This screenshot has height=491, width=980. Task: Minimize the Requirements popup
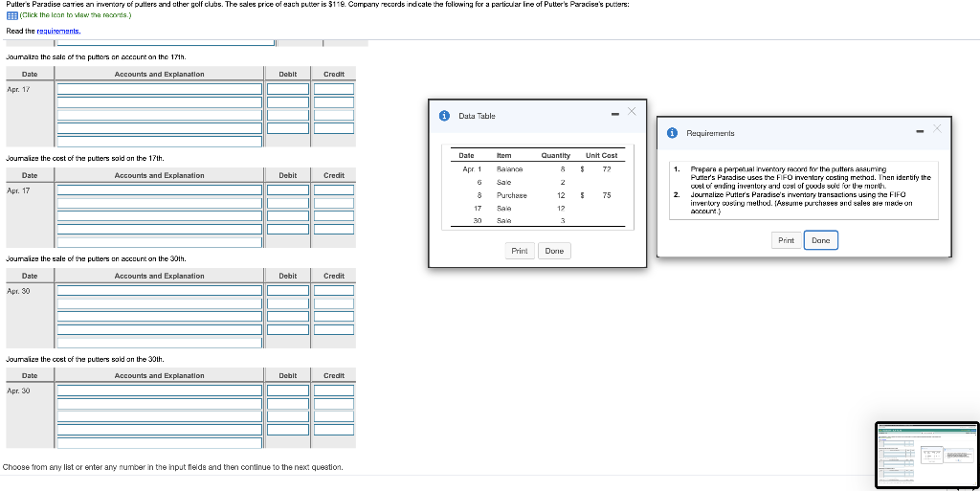pos(920,131)
